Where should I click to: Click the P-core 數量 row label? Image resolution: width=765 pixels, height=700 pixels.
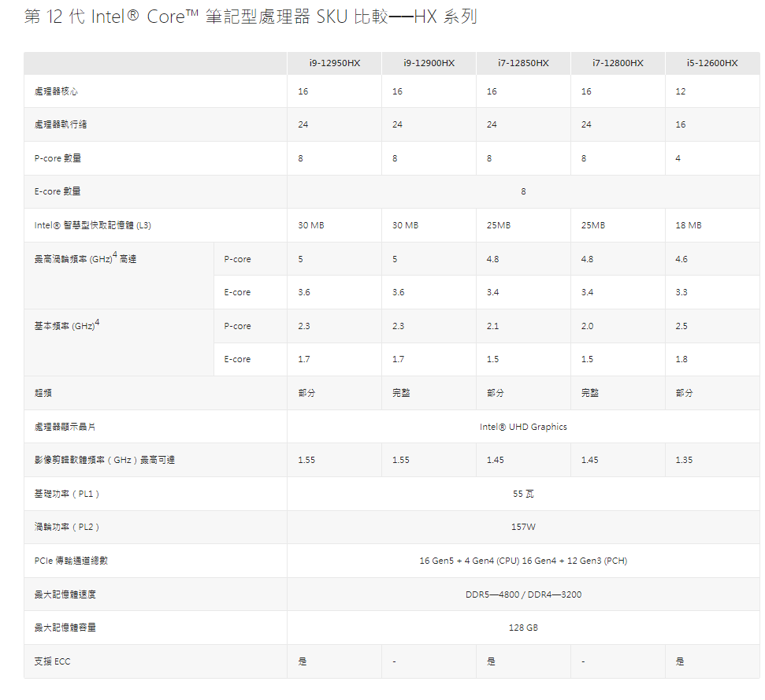click(58, 158)
